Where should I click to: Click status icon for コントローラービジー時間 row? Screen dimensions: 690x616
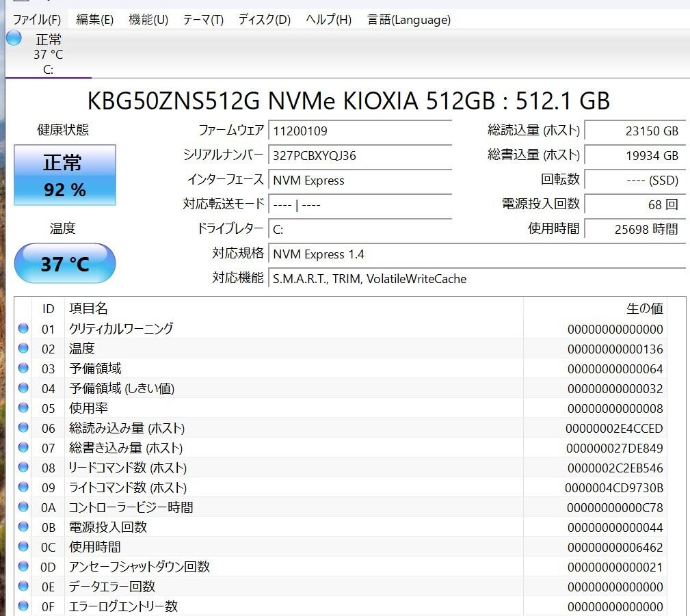pos(23,507)
